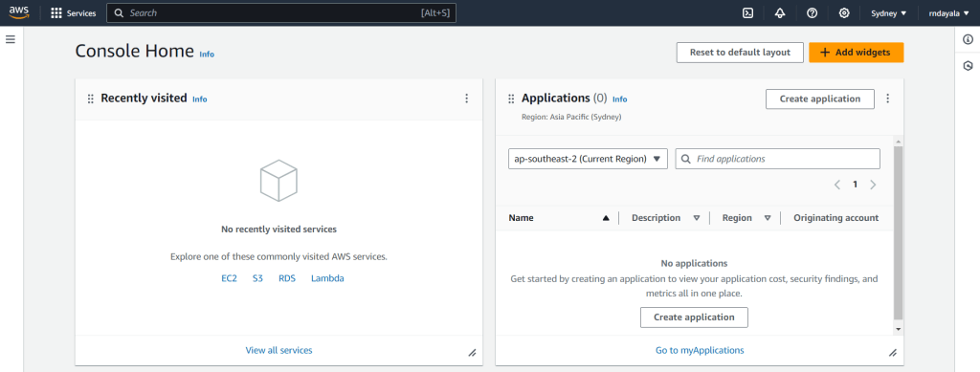
Task: Grab the Recently visited widget drag handle
Action: pyautogui.click(x=91, y=98)
